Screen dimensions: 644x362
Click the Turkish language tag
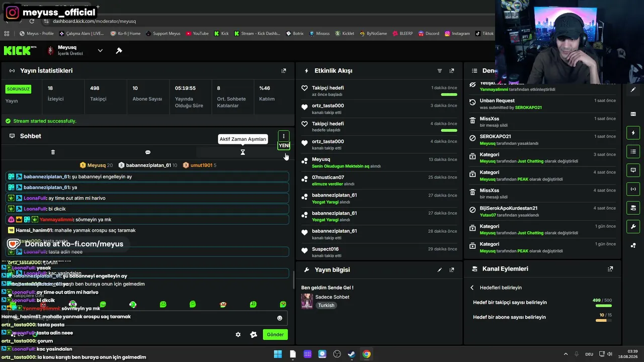pyautogui.click(x=326, y=306)
